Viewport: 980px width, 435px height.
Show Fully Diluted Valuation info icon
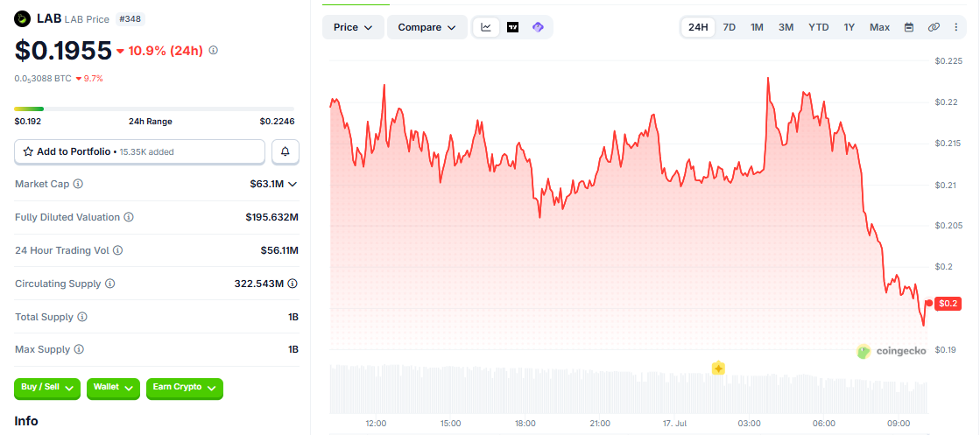click(128, 217)
